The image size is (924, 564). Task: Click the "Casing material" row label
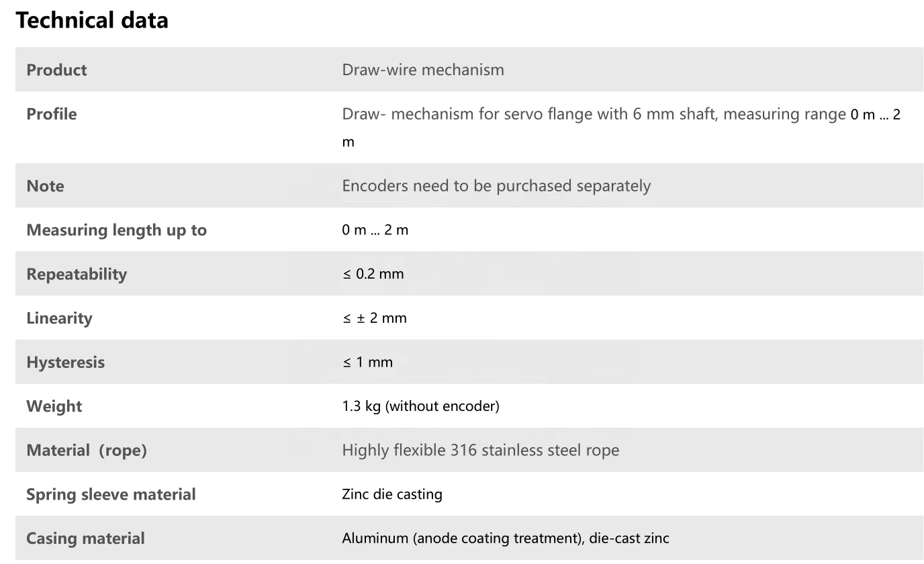coord(85,538)
